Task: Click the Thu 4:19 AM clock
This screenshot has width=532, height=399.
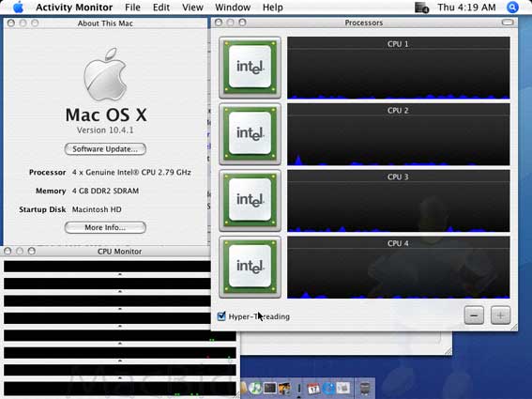Action: [466, 8]
